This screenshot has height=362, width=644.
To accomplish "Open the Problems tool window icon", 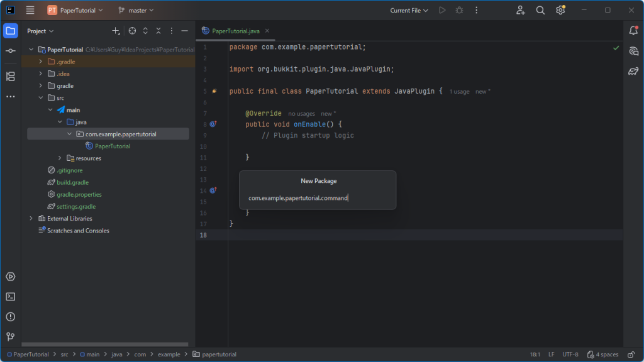I will 11,317.
